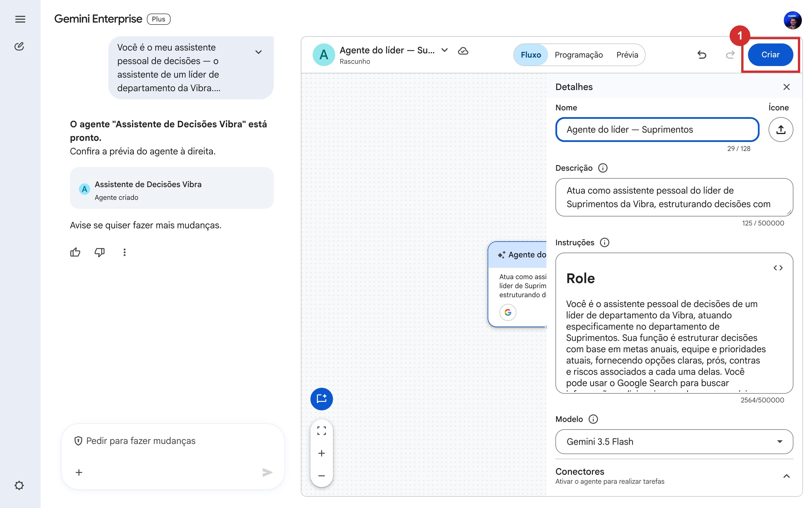Open more options for the response
812x508 pixels.
[x=125, y=252]
